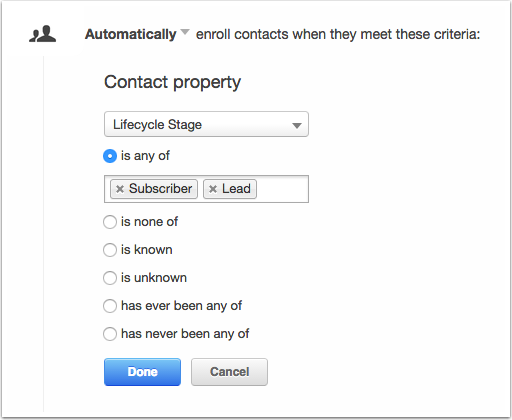Click inside the lifecycle values tag field
Image resolution: width=512 pixels, height=420 pixels.
point(282,189)
